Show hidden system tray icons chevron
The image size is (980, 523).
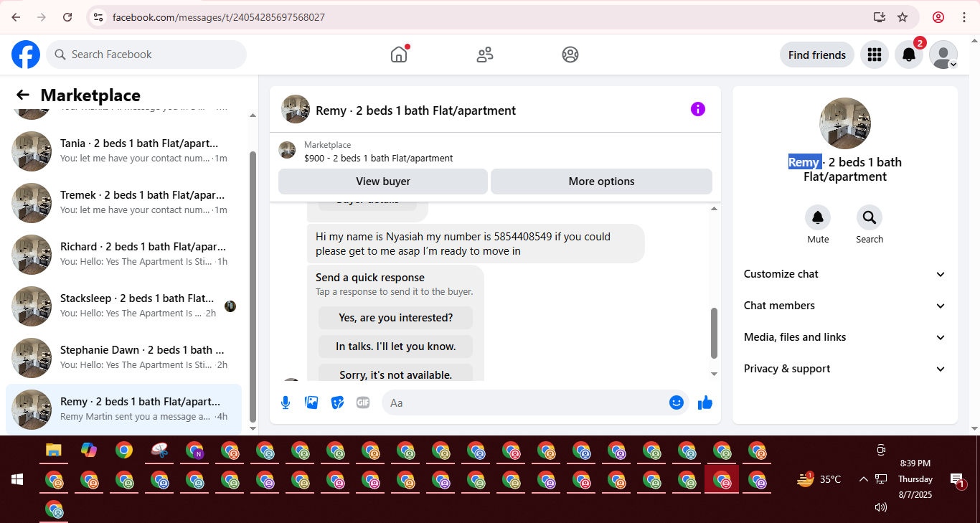point(864,479)
